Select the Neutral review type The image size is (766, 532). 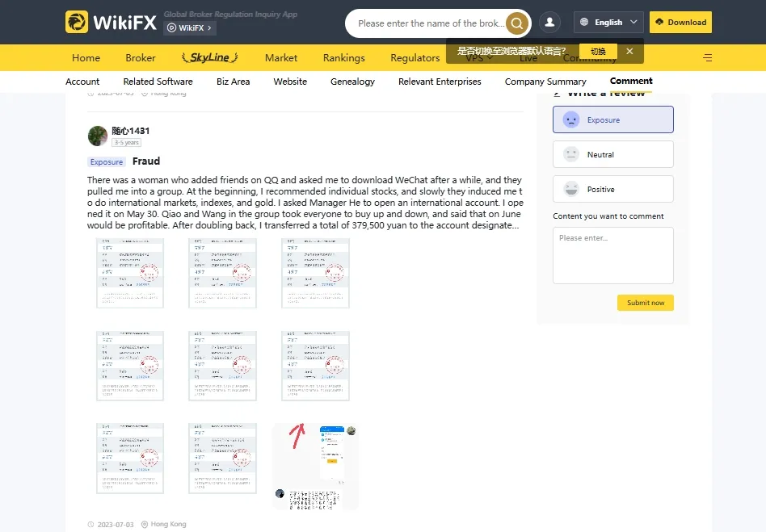613,154
